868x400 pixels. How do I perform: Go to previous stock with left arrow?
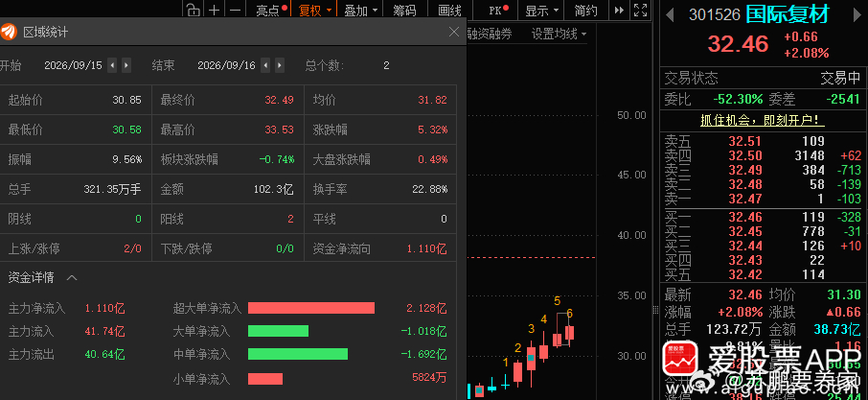[x=670, y=15]
